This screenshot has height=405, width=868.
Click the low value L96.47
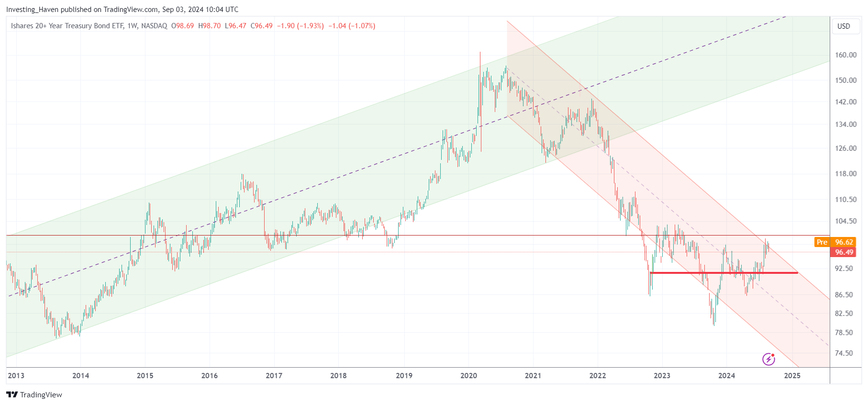[235, 26]
